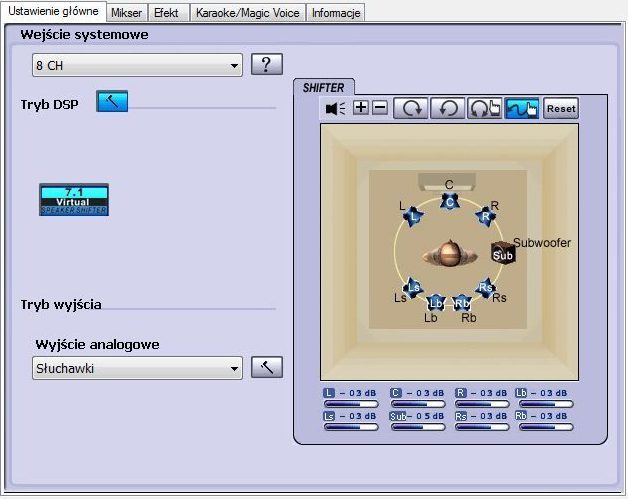Viewport: 628px width, 499px height.
Task: Open the 8 CH system input dropdown
Action: pos(137,65)
